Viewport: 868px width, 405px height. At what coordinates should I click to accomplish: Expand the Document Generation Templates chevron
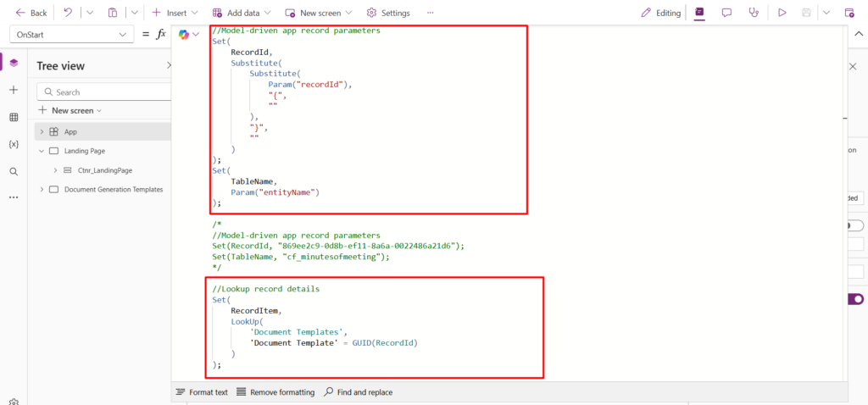click(42, 189)
